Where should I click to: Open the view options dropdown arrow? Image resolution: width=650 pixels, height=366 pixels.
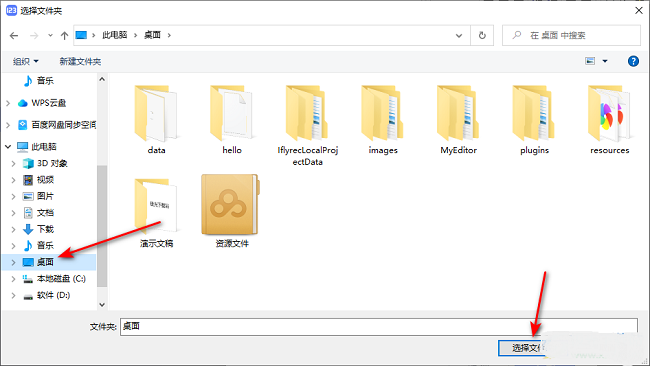coord(605,61)
